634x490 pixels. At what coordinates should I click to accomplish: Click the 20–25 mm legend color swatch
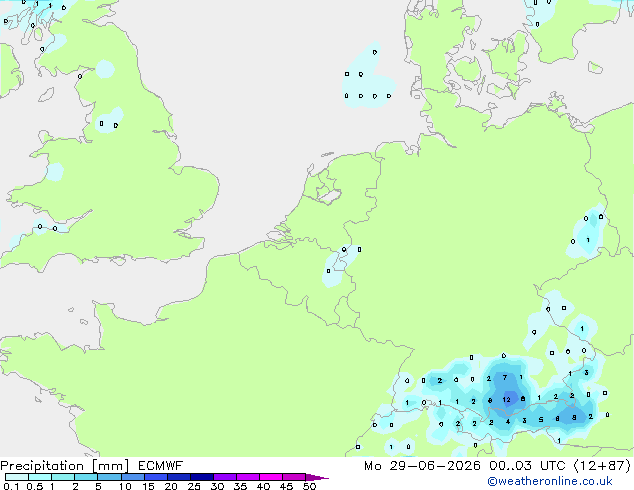click(x=178, y=477)
